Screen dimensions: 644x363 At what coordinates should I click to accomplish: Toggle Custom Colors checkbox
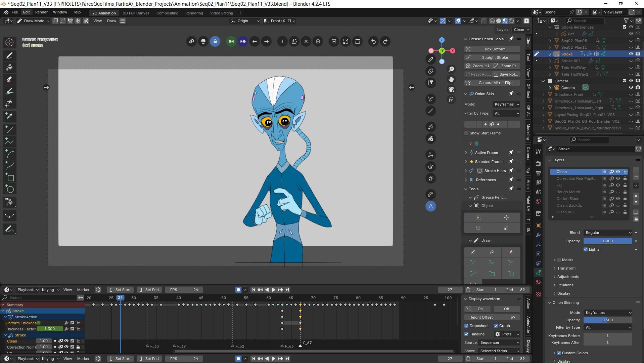point(559,353)
